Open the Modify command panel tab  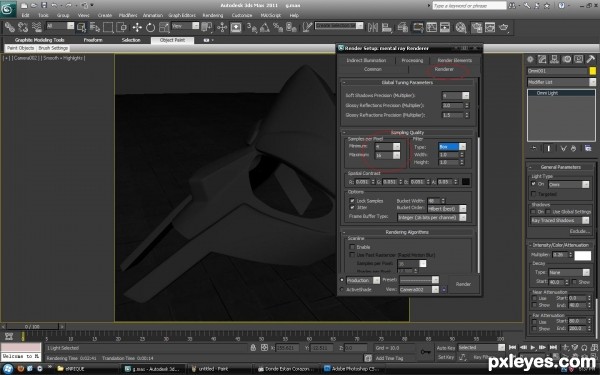(x=542, y=59)
